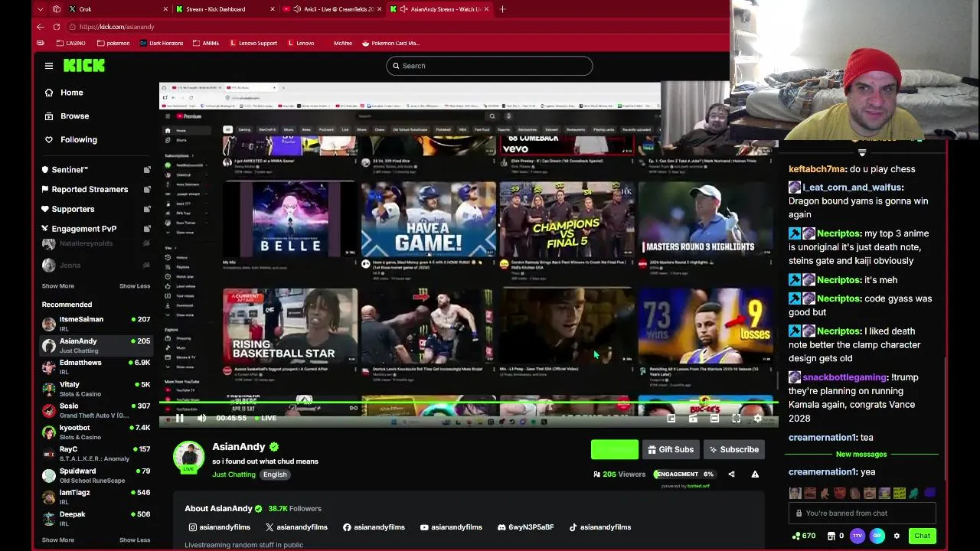Toggle the pin next to Supporters
The width and height of the screenshot is (980, 551).
tap(147, 209)
